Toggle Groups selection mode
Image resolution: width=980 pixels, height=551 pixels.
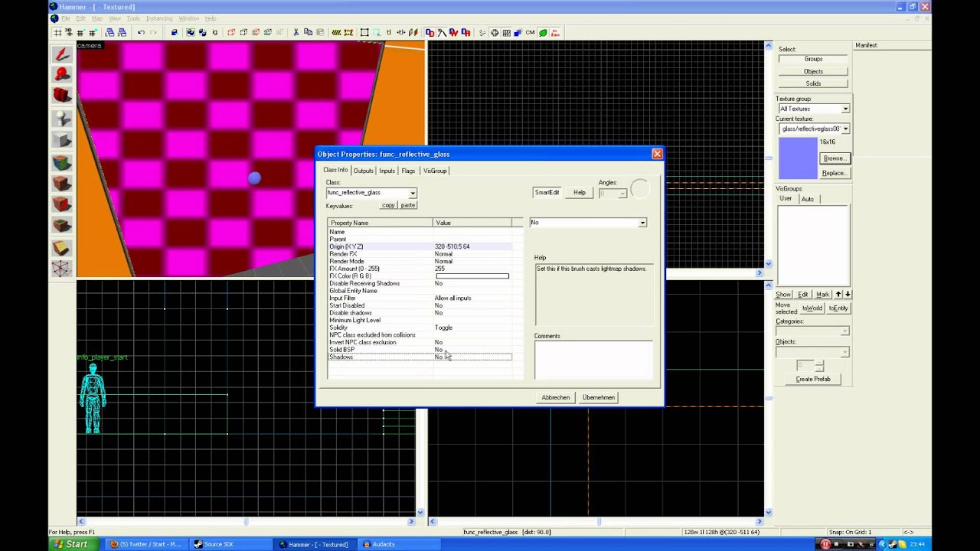[813, 59]
